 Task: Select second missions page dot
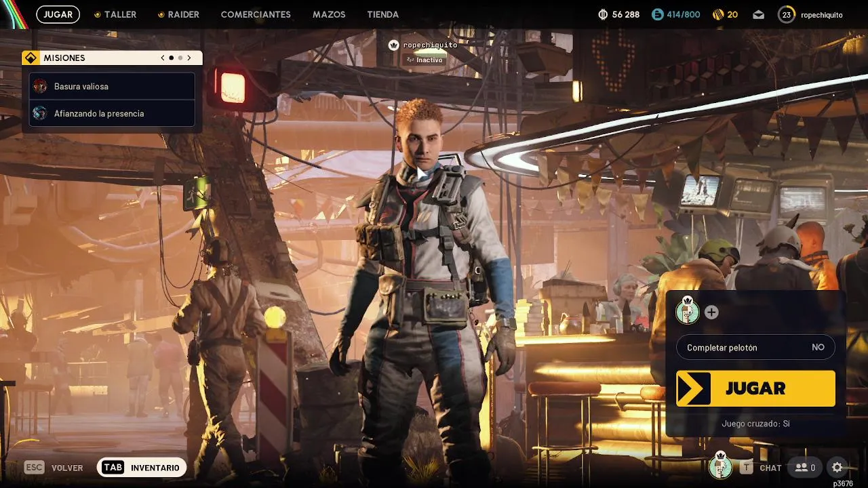[180, 58]
